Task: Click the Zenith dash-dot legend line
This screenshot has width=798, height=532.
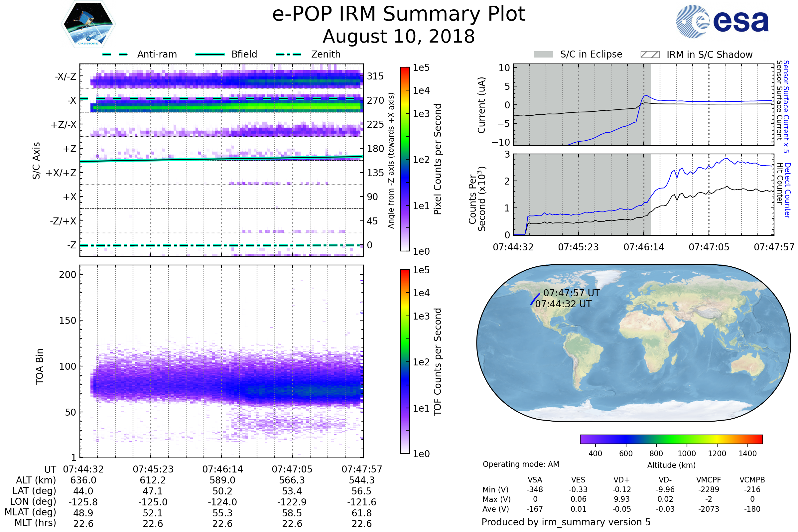Action: 288,54
